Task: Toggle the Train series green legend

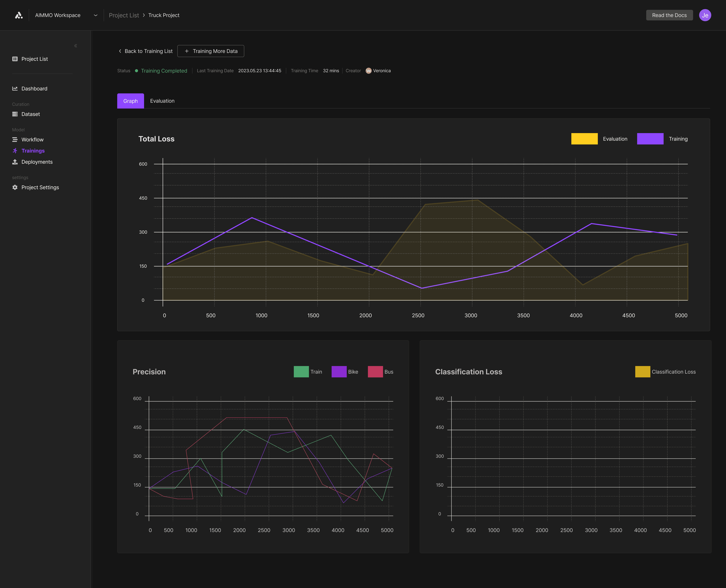Action: [301, 372]
